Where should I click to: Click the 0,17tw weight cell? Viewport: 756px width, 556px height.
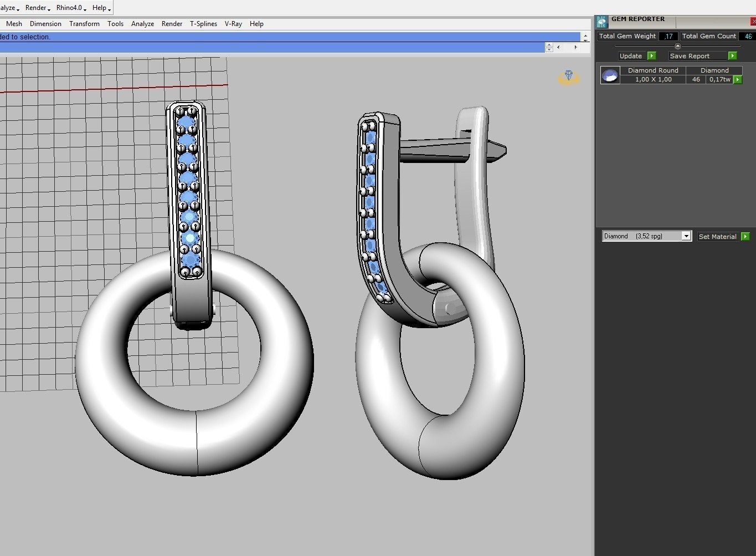(719, 79)
